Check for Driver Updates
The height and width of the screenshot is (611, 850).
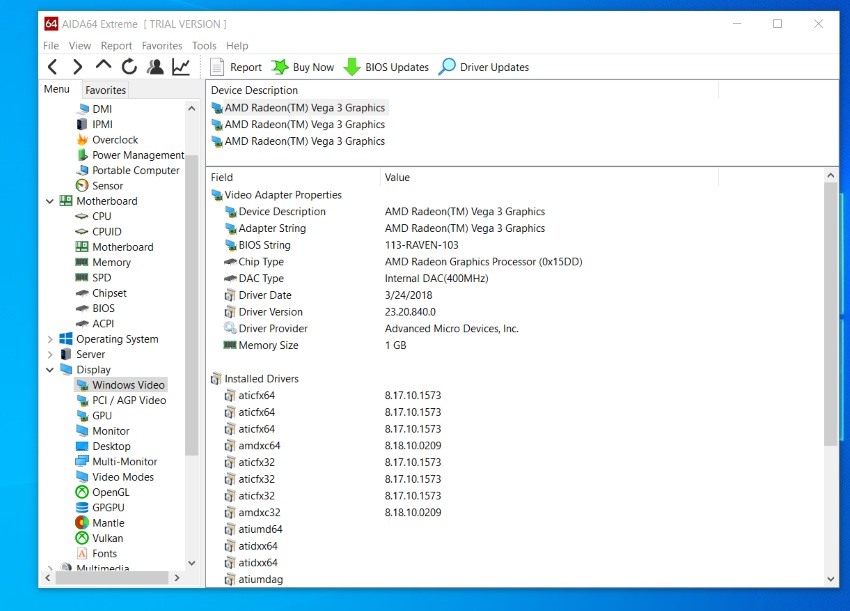click(484, 67)
